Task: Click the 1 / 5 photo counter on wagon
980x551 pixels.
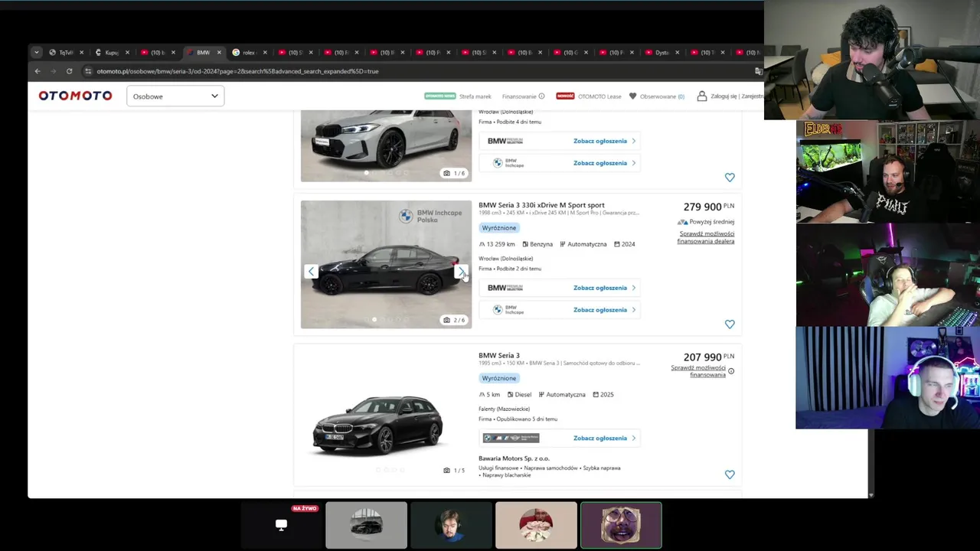Action: coord(454,470)
